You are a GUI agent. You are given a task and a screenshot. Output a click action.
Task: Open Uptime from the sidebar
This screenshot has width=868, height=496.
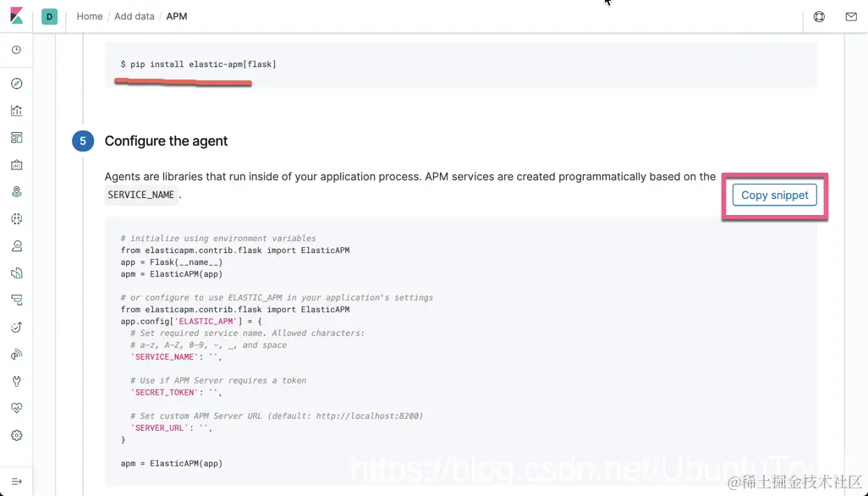coord(17,328)
